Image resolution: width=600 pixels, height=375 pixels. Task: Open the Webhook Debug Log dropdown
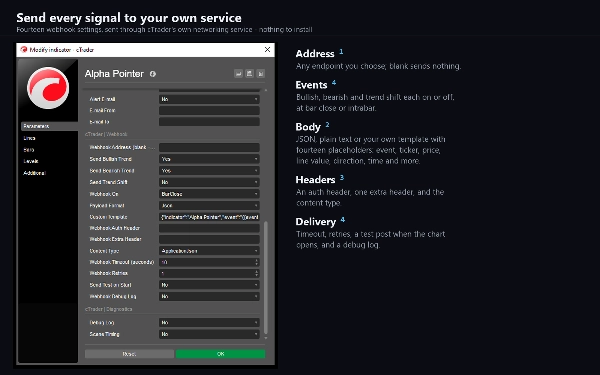coord(209,297)
